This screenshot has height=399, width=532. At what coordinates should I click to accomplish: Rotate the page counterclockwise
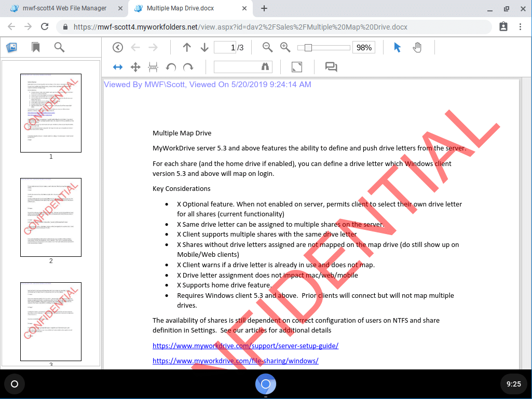coord(170,66)
